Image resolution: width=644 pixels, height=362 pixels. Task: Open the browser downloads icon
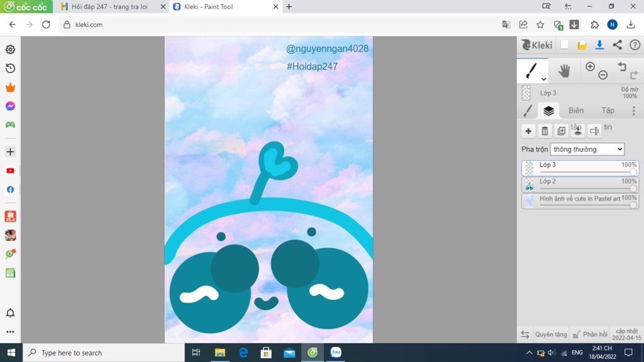click(630, 25)
